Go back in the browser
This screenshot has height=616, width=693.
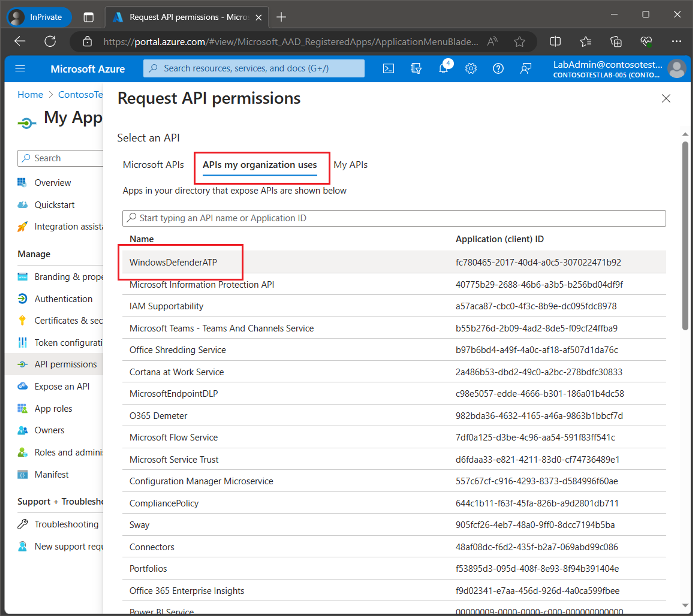click(x=20, y=42)
